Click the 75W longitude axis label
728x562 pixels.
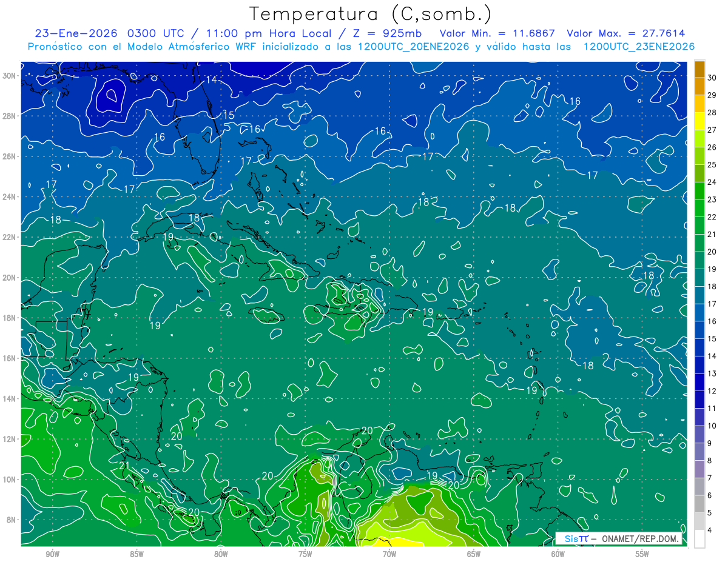tap(305, 554)
